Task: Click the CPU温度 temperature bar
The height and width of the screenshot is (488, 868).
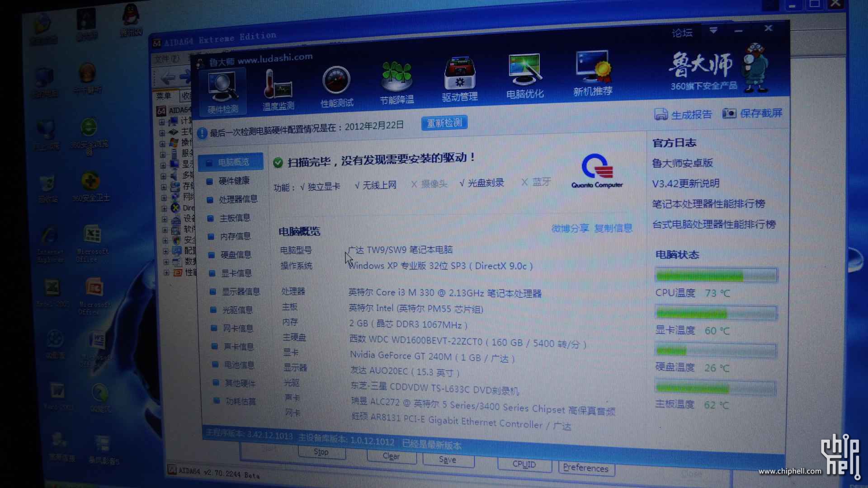Action: click(x=716, y=275)
